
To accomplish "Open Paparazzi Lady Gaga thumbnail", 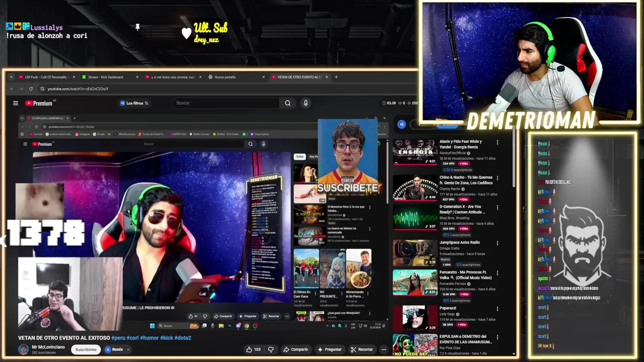I will 415,318.
